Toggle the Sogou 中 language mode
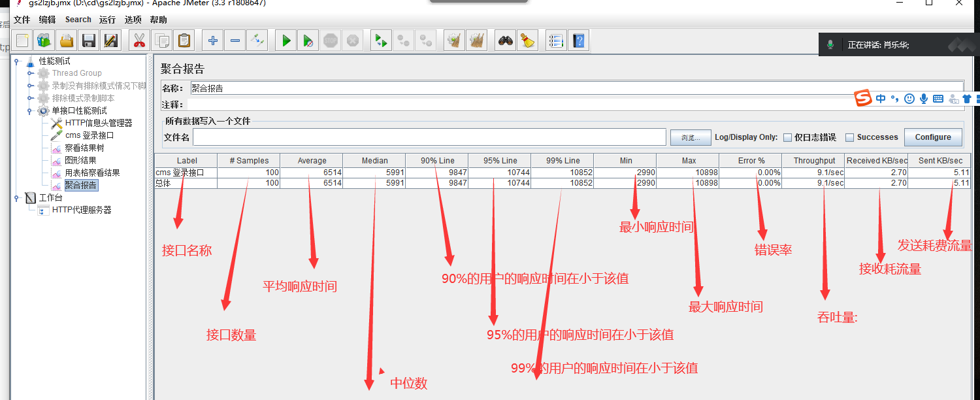 pyautogui.click(x=881, y=99)
